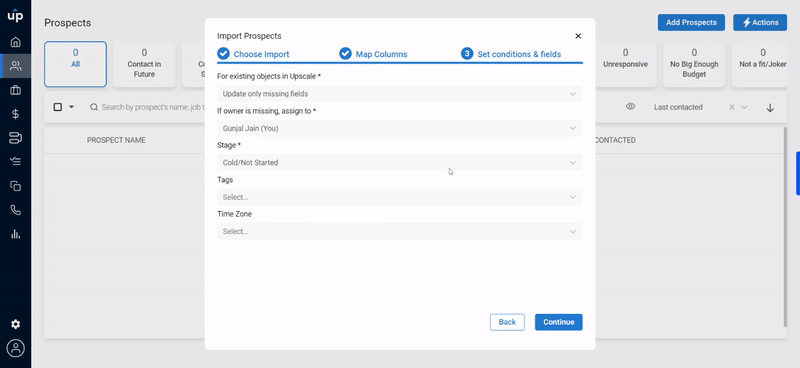Screen dimensions: 800x368
Task: Open the bar chart reports icon
Action: pos(15,234)
